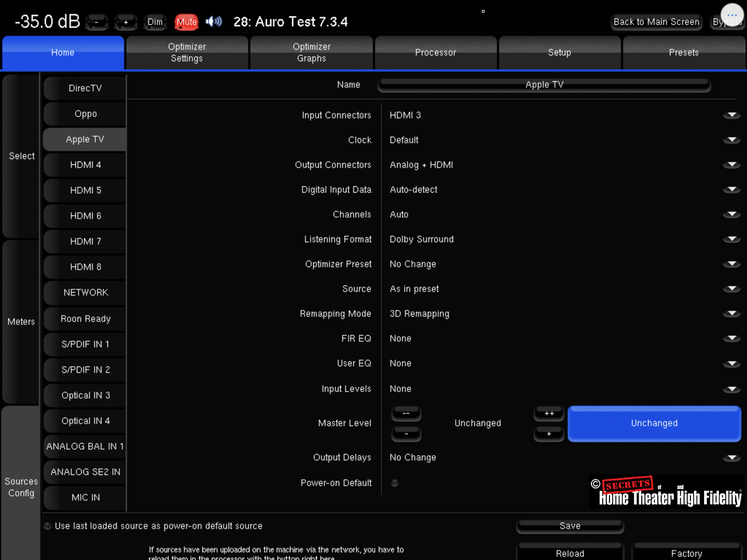Click Master Level double-plus button
The image size is (747, 560).
pos(548,414)
